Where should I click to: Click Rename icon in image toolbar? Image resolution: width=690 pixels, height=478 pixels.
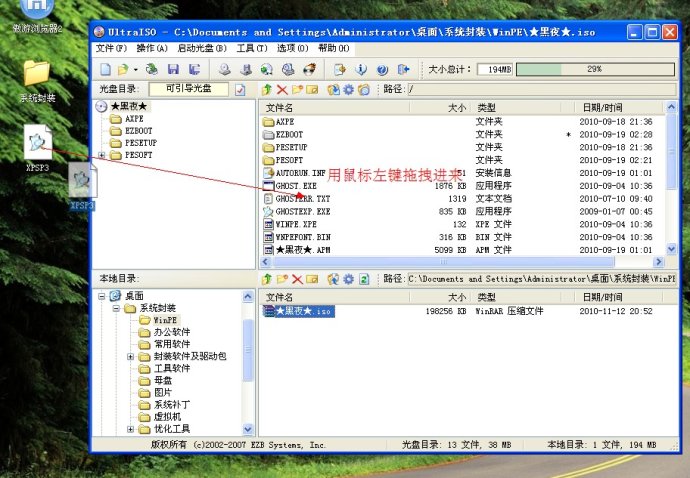click(x=312, y=90)
